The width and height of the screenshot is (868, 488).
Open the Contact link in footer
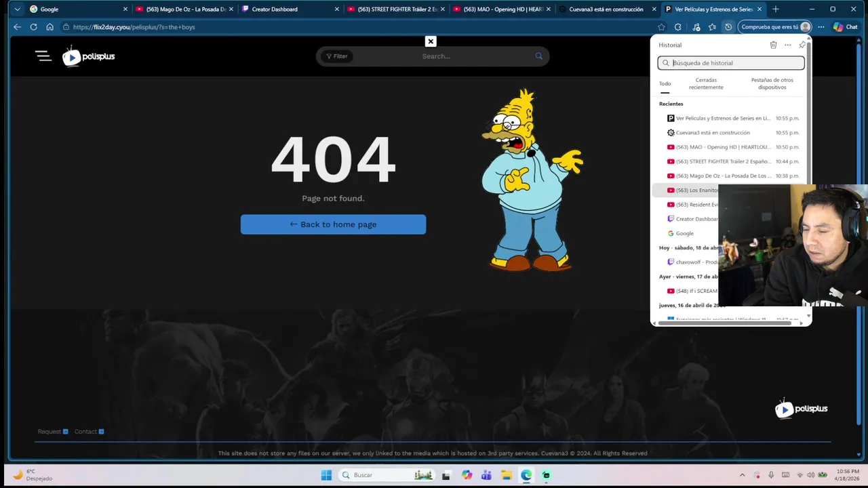89,432
